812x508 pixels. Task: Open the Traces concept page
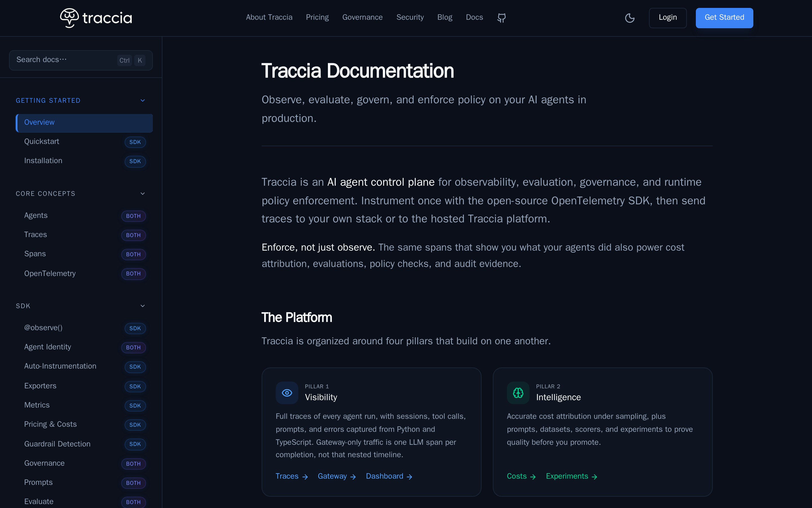pyautogui.click(x=84, y=235)
